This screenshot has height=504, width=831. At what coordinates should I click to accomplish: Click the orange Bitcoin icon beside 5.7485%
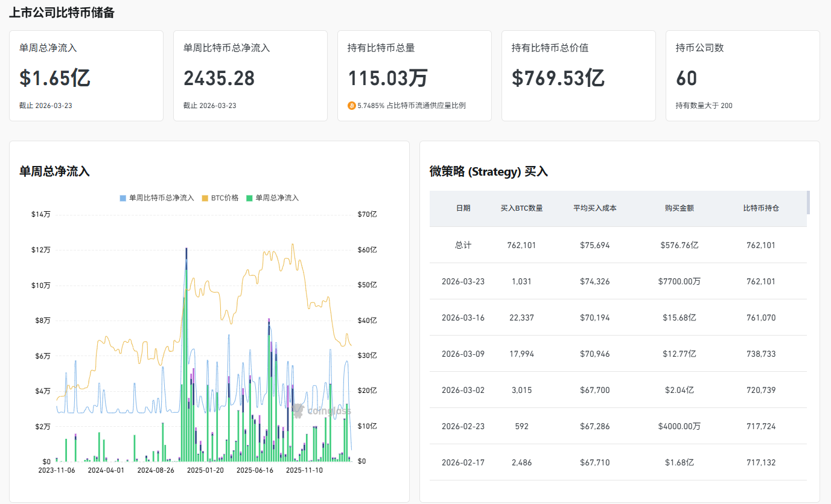point(352,106)
